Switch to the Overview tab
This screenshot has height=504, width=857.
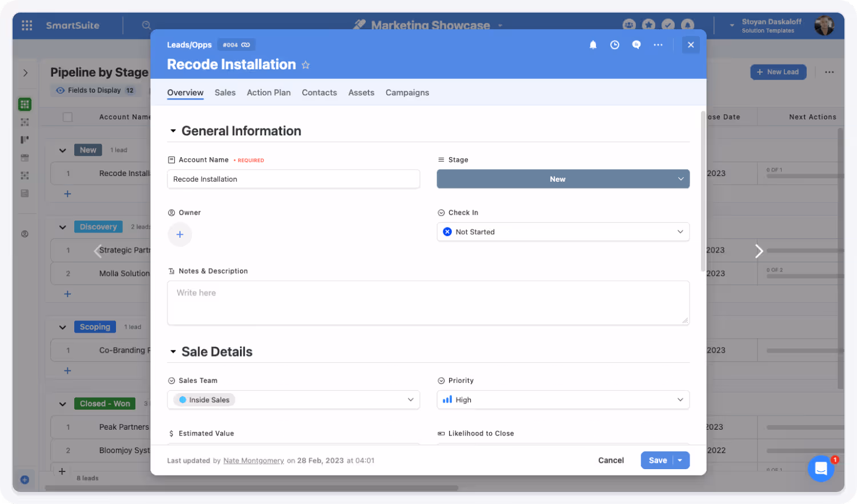click(185, 93)
